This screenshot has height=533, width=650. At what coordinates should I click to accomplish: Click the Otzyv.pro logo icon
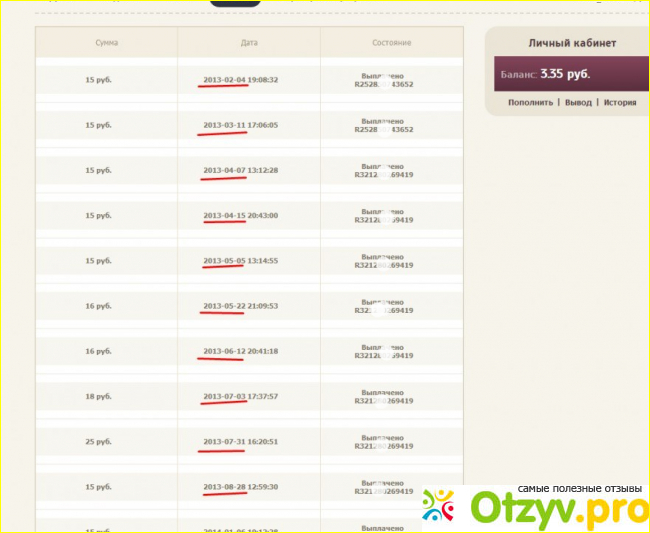(x=439, y=505)
